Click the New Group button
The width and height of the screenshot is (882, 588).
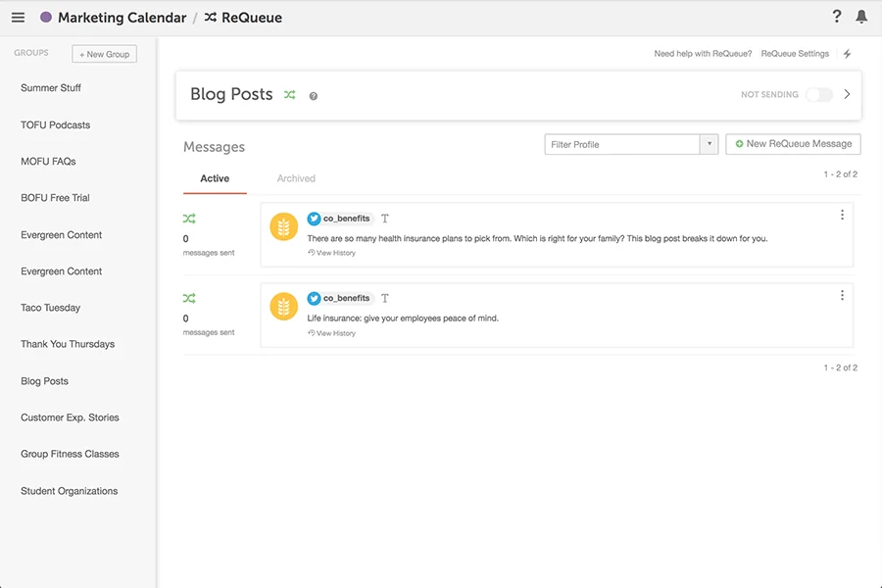104,54
